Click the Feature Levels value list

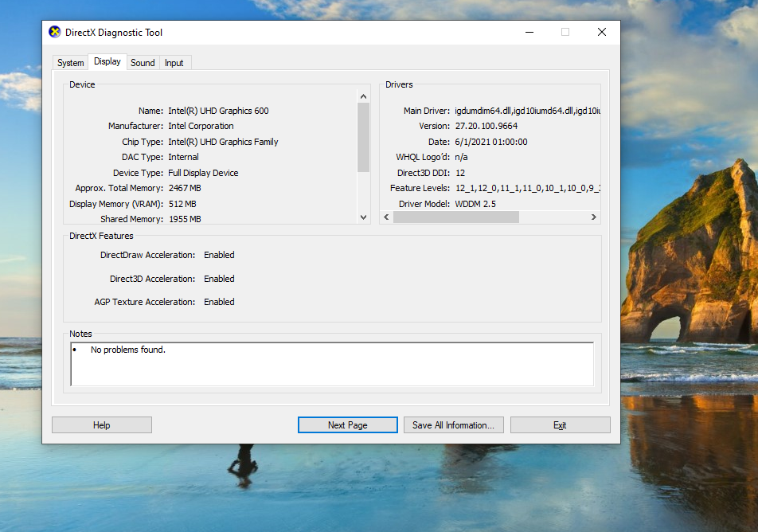528,188
